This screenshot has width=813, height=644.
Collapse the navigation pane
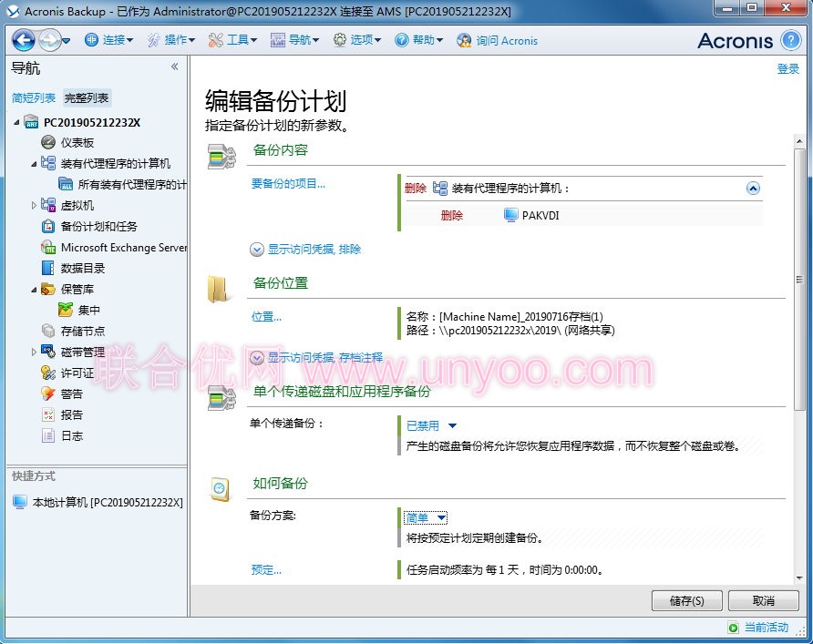pos(175,66)
